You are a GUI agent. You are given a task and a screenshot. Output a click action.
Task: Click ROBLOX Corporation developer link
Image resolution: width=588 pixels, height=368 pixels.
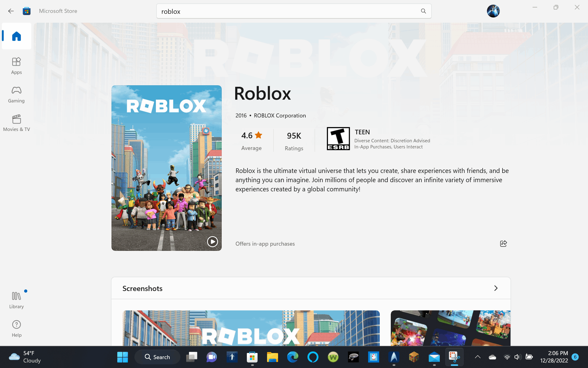coord(279,115)
